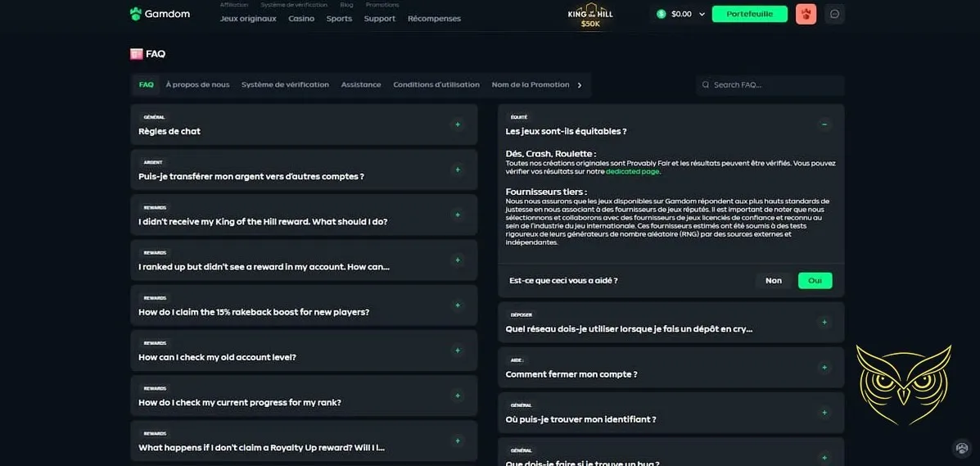Open the Support menu

tap(379, 19)
